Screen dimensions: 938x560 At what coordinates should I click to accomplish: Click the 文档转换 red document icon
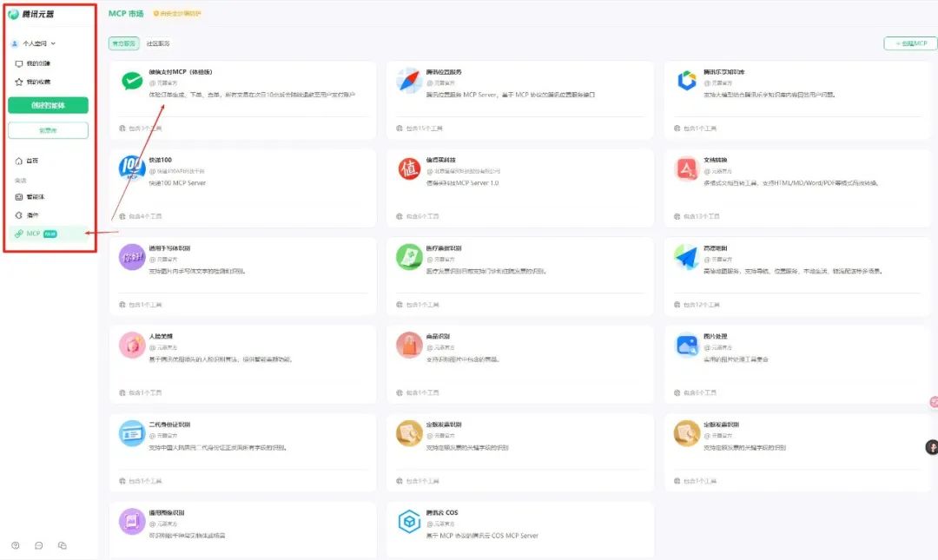point(687,168)
